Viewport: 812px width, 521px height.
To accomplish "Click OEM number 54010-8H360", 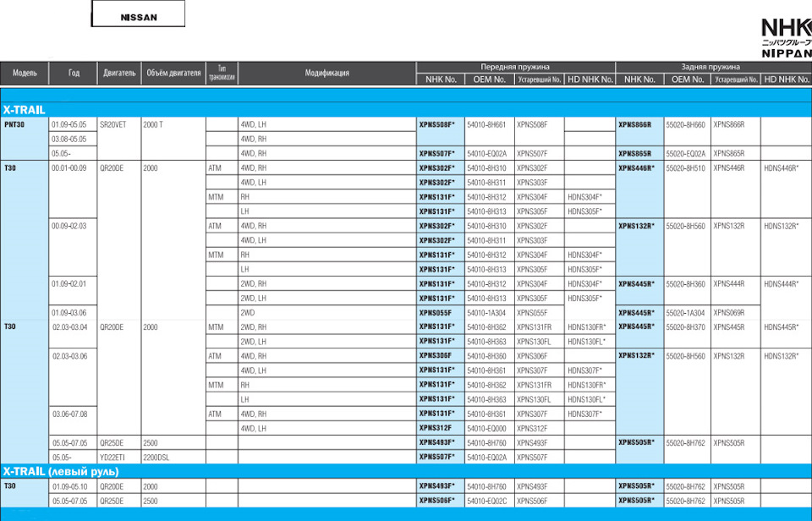I will [486, 356].
